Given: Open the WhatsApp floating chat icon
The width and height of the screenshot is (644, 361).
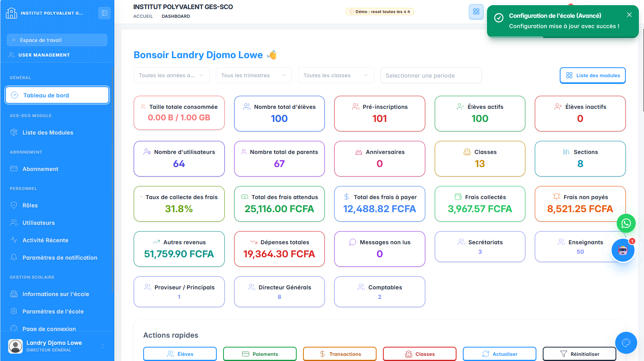Looking at the screenshot, I should (x=626, y=224).
